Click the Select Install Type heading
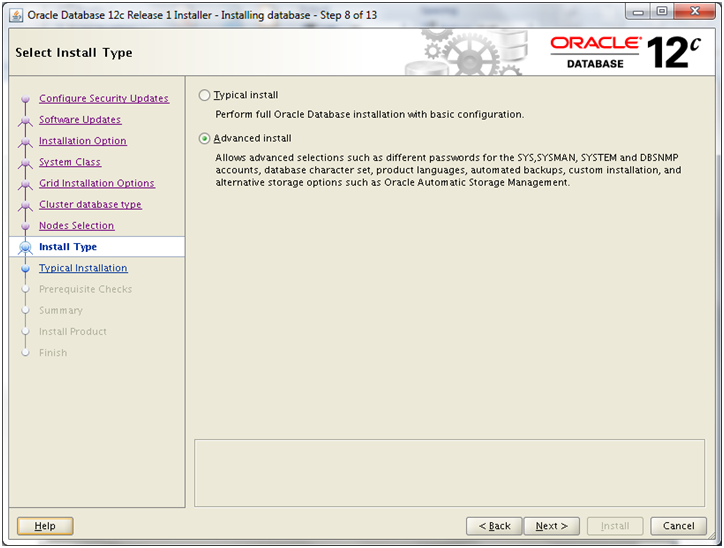Screen dimensions: 724x548 click(74, 53)
